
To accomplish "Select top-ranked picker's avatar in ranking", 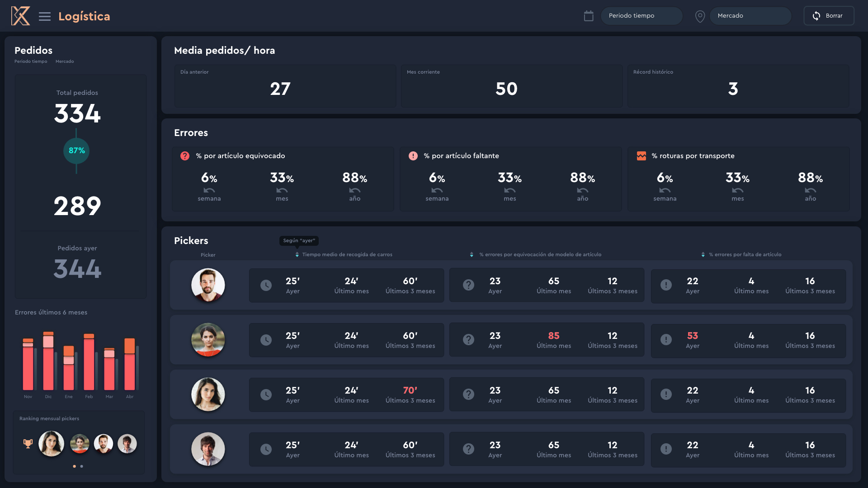I will point(51,444).
